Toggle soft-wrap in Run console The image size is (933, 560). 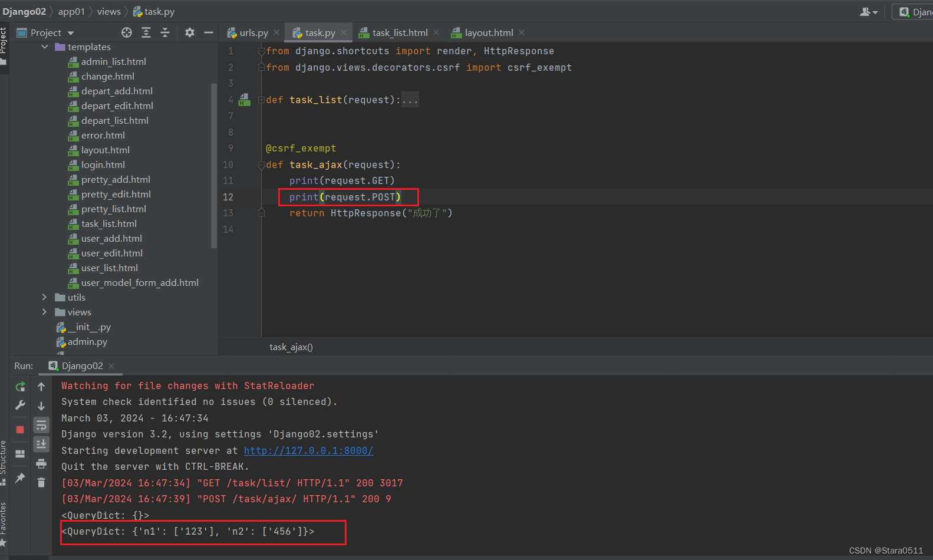click(x=41, y=426)
